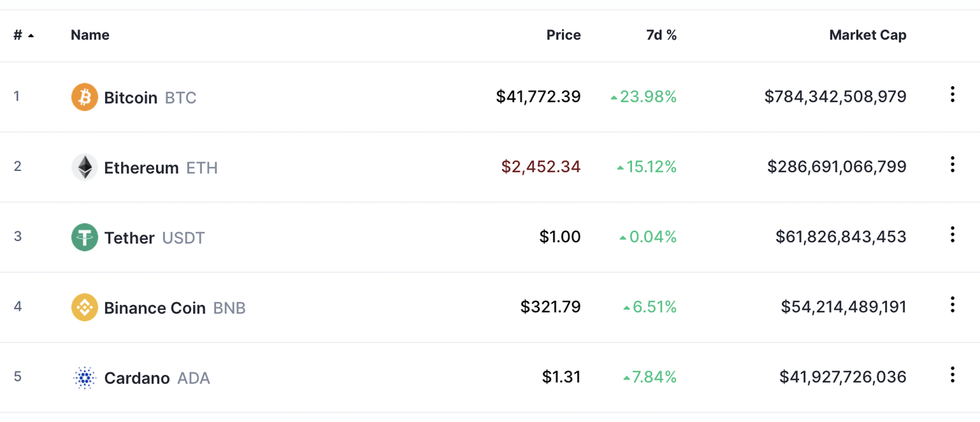Select the BTC ticker symbol
980x422 pixels.
(181, 97)
